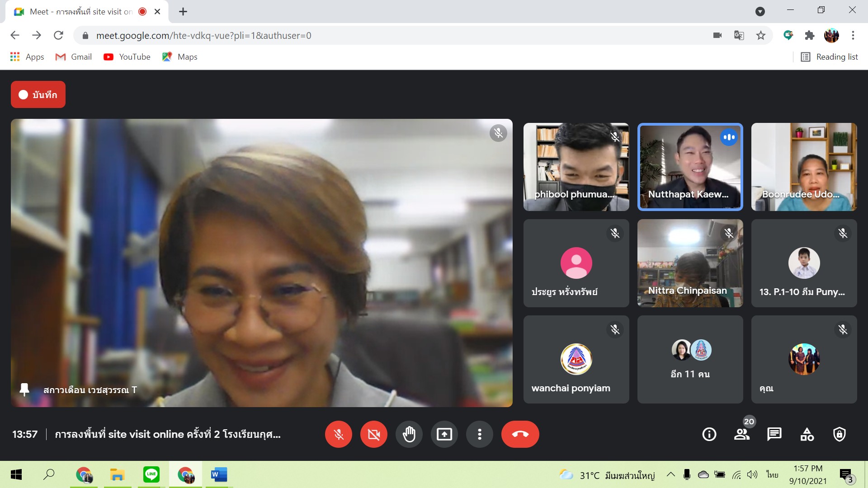Show the participants list icon
The width and height of the screenshot is (868, 488).
coord(741,434)
